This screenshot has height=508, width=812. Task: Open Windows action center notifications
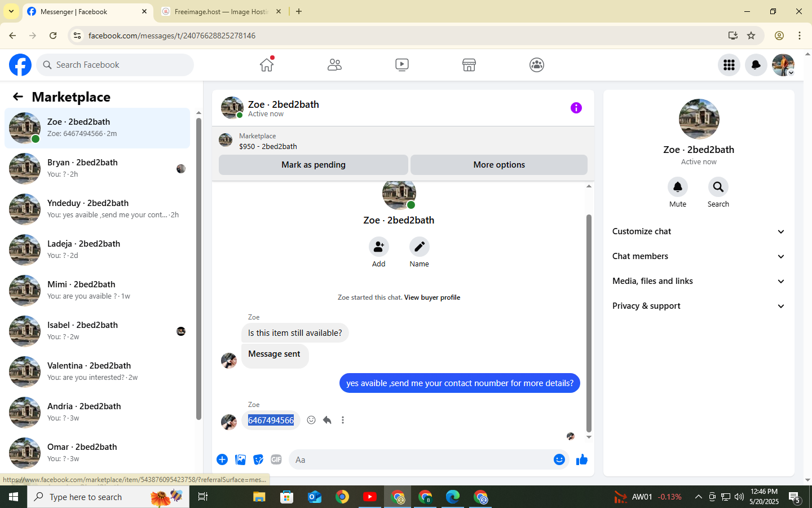pos(795,497)
